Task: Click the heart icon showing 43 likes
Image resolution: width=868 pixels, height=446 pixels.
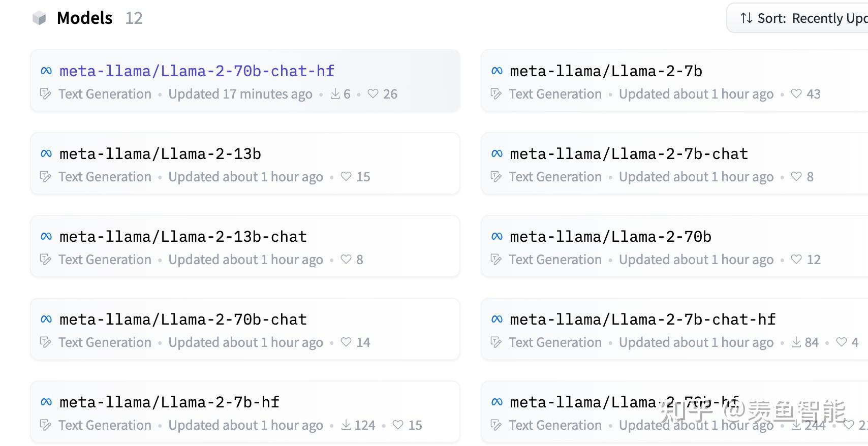Action: click(796, 94)
